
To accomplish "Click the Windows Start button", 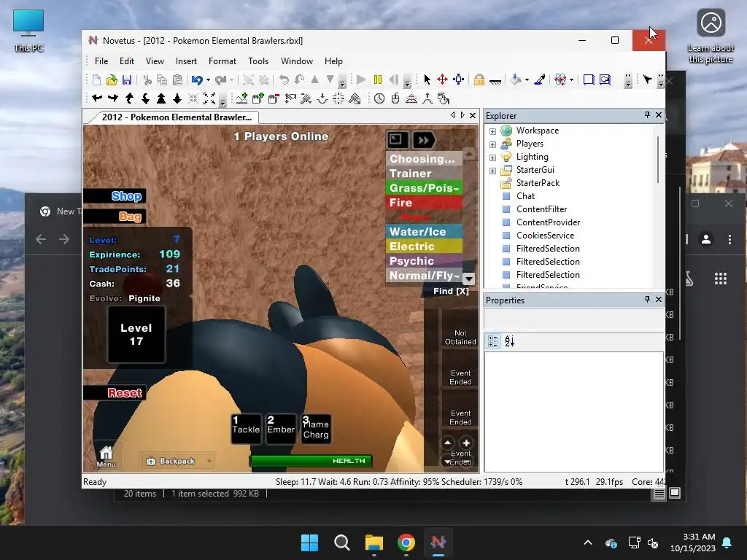I will [309, 542].
